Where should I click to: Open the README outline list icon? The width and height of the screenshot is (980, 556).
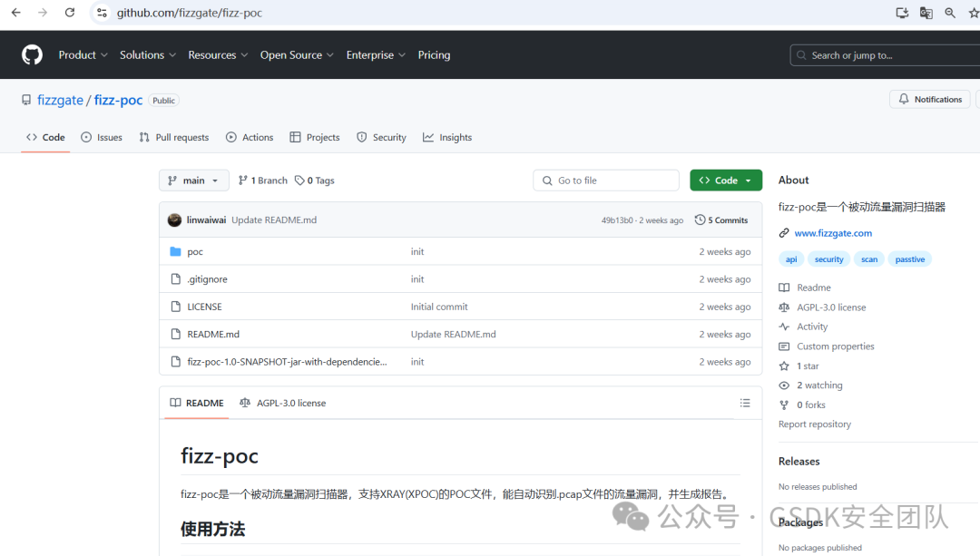click(745, 403)
